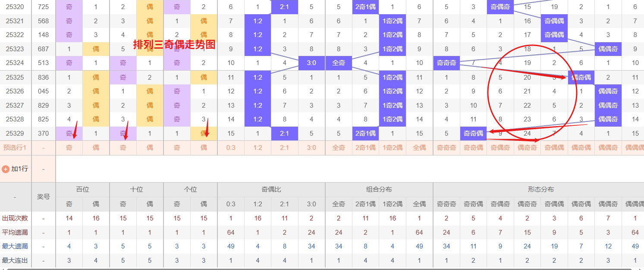Viewport: 644px width, 270px height.
Task: Mark 奇奇奇 in the 预选行1 row
Action: coord(446,148)
